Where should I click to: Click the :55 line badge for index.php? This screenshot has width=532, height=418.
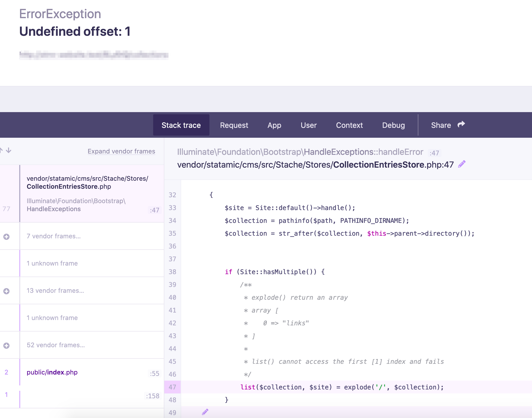click(x=154, y=373)
